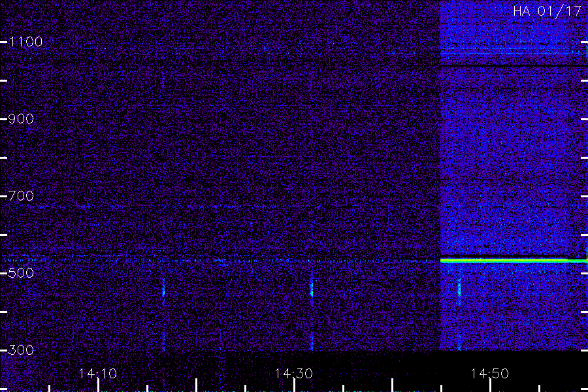Select the 14:10 time axis label

point(98,374)
